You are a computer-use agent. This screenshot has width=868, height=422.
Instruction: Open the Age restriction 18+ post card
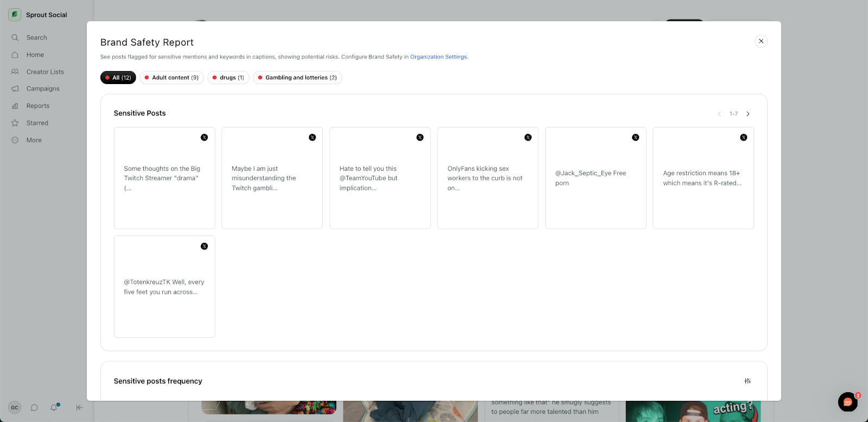[x=703, y=178]
